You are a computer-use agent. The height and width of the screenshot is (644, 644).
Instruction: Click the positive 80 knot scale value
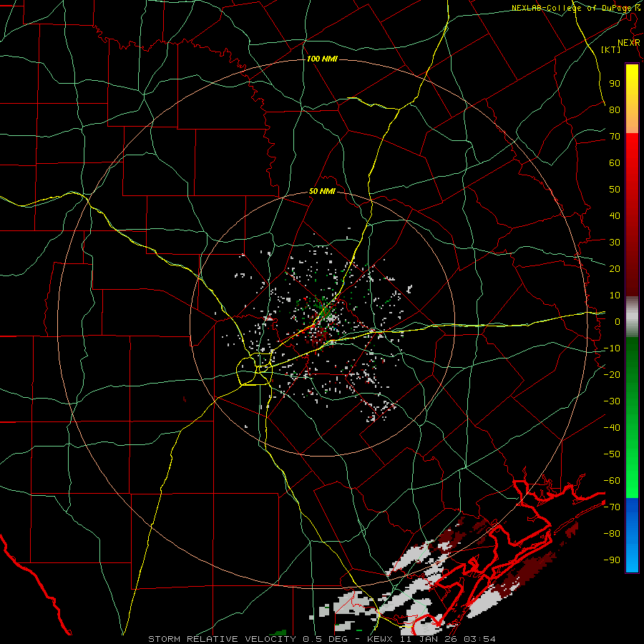615,109
